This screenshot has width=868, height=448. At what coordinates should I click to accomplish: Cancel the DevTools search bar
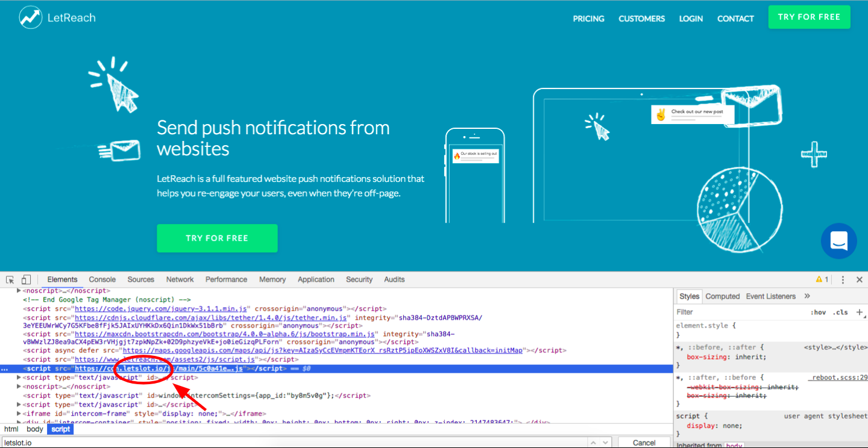click(644, 443)
